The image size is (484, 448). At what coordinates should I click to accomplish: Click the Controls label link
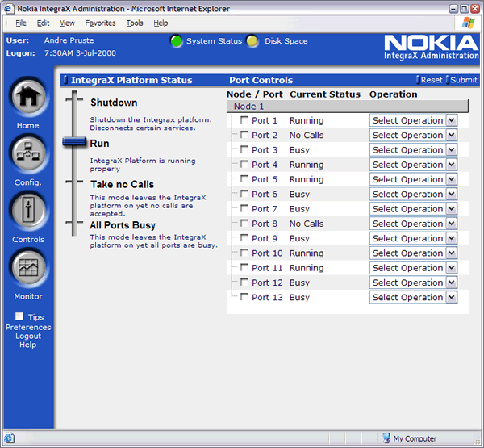28,240
